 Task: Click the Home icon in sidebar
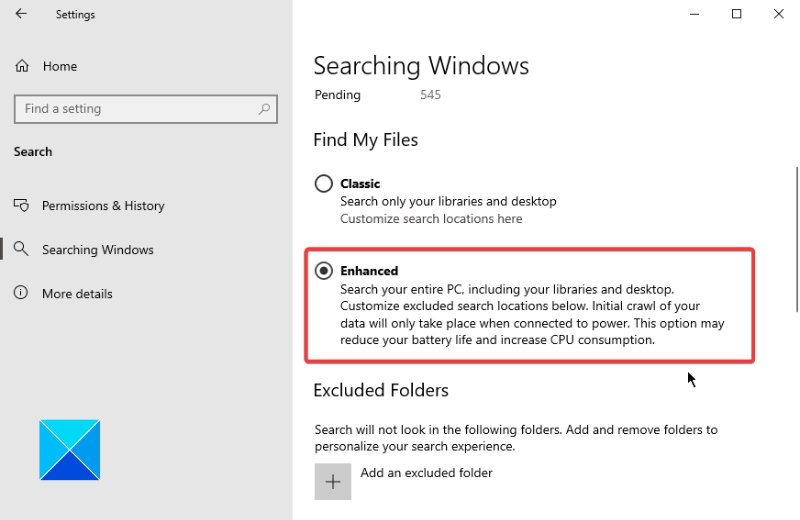point(22,66)
